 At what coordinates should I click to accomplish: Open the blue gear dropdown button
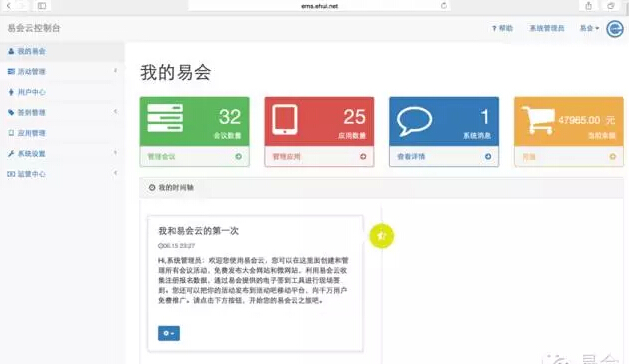pos(169,333)
